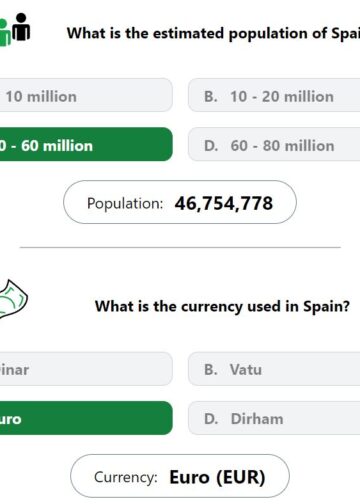Image resolution: width=360 pixels, height=504 pixels.
Task: Select the highlighted 60 million answer
Action: pyautogui.click(x=86, y=144)
